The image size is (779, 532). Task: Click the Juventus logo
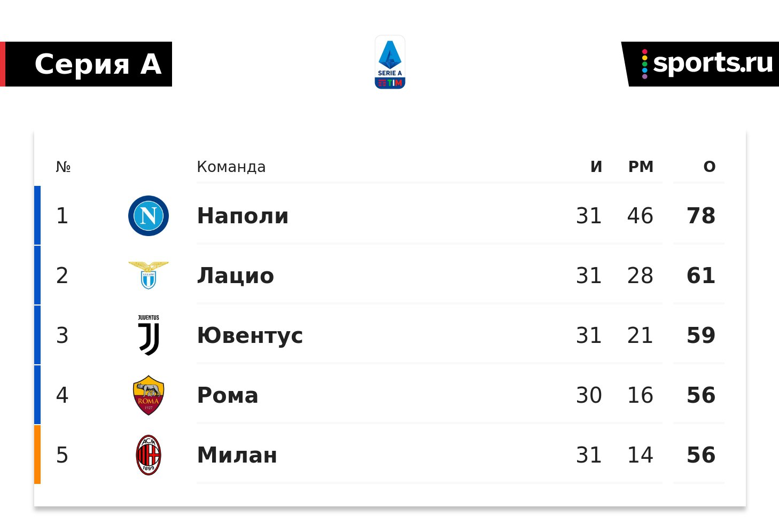coord(149,335)
